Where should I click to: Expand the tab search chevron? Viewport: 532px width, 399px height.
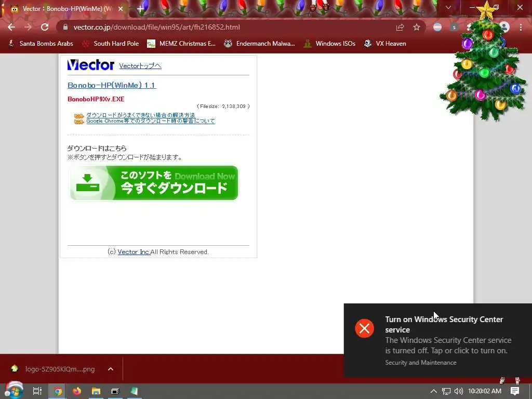click(448, 7)
